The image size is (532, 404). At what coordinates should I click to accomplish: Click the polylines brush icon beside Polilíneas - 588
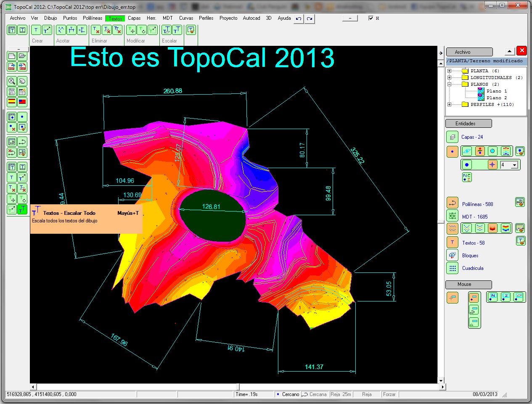pyautogui.click(x=520, y=202)
